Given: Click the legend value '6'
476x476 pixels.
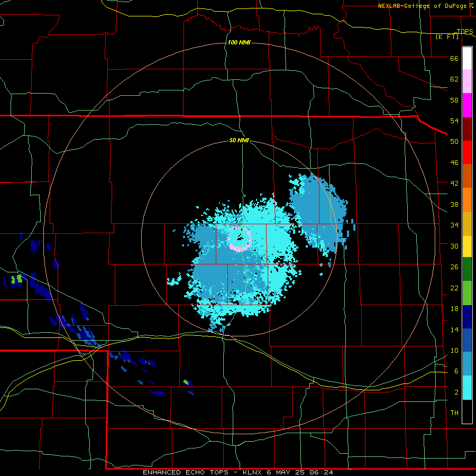Looking at the screenshot, I should point(456,371).
